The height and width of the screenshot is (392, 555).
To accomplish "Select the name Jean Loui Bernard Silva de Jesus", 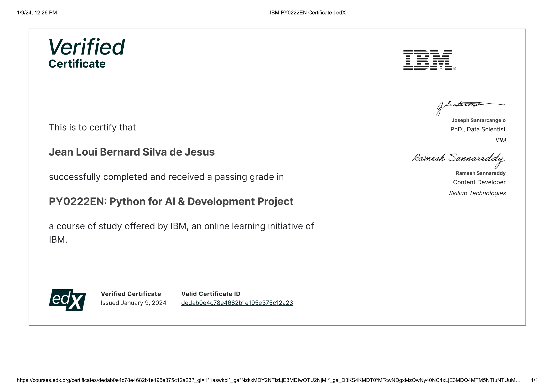I will [x=132, y=152].
